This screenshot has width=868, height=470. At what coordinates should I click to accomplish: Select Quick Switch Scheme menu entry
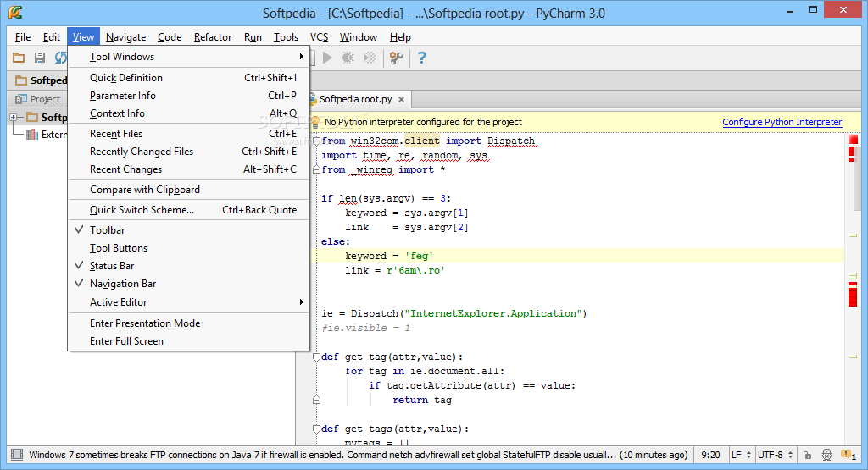pos(189,210)
